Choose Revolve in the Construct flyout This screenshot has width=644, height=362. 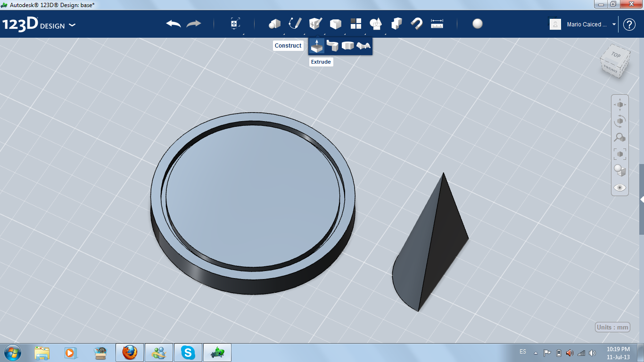coord(348,46)
